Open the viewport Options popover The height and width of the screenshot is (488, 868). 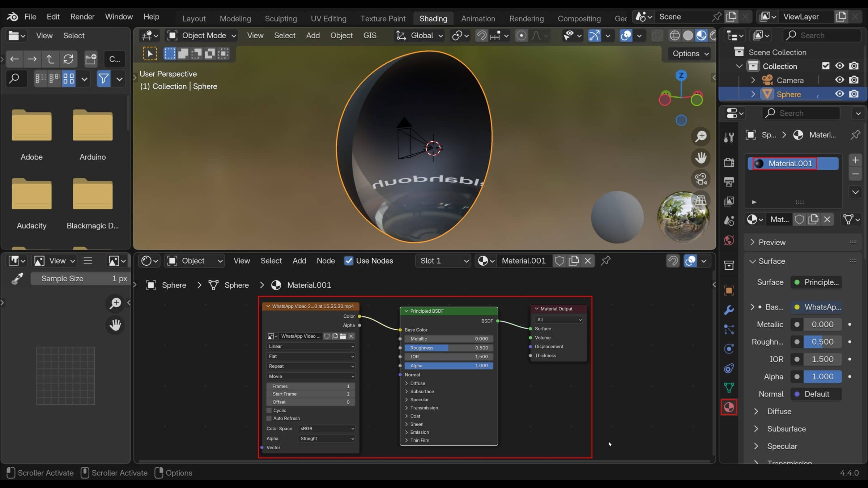point(690,53)
